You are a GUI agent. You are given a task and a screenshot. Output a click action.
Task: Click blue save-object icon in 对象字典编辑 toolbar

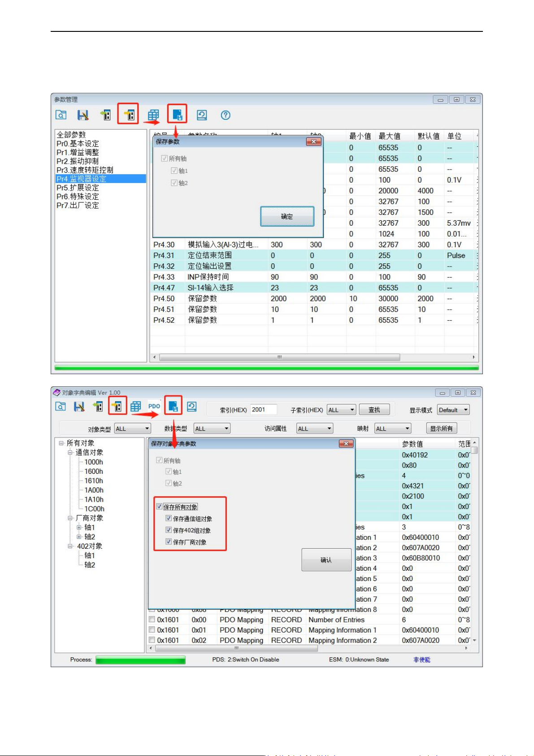click(x=173, y=406)
